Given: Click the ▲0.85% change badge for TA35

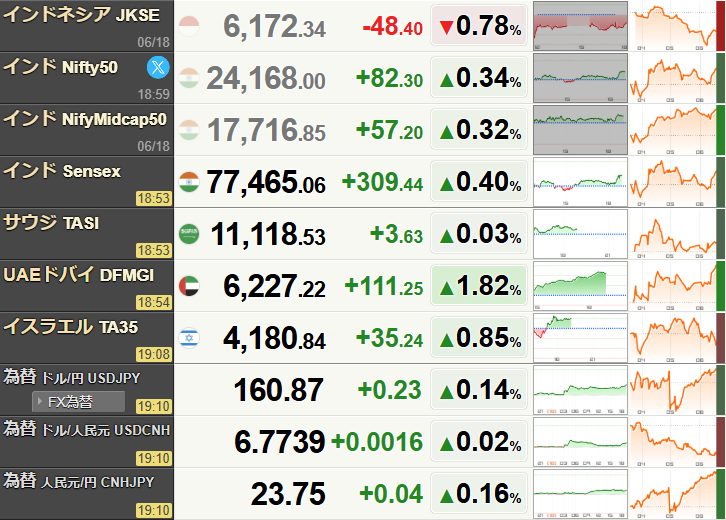Looking at the screenshot, I should coord(479,338).
